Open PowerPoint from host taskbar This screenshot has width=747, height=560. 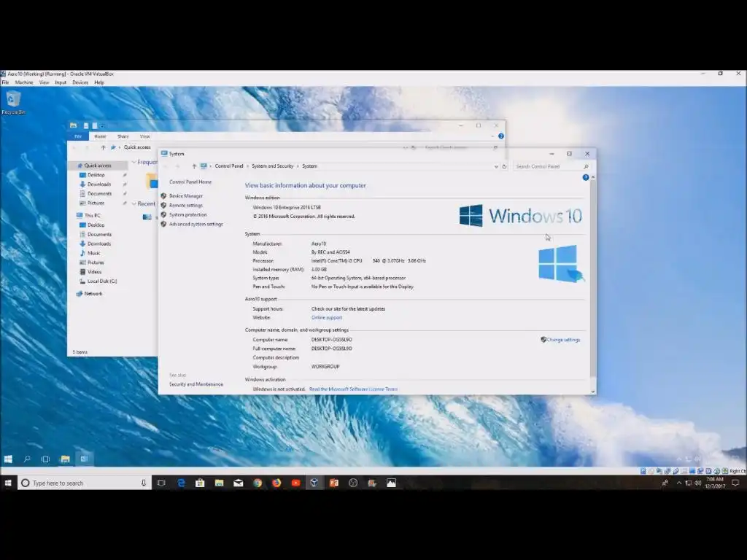[333, 483]
